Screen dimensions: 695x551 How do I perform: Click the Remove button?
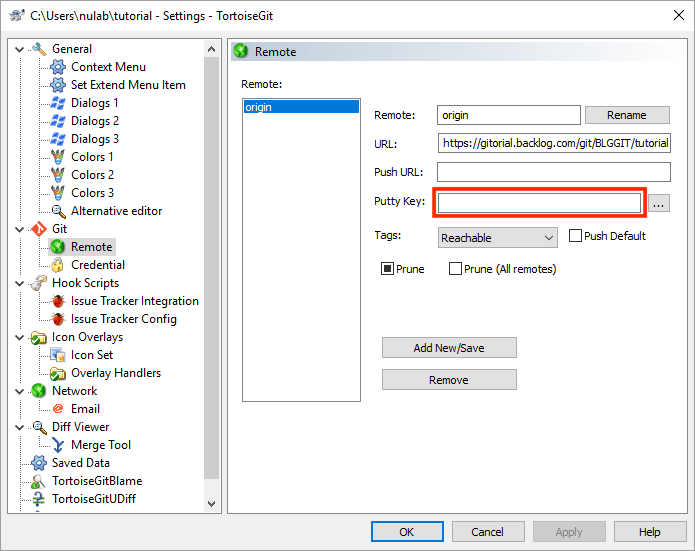pyautogui.click(x=449, y=380)
